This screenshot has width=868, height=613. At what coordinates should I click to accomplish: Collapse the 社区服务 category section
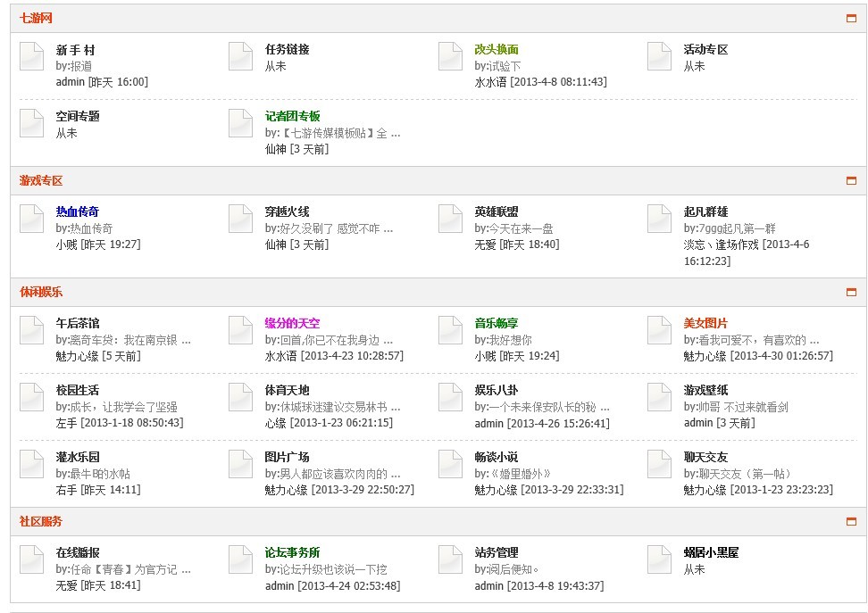[x=851, y=521]
